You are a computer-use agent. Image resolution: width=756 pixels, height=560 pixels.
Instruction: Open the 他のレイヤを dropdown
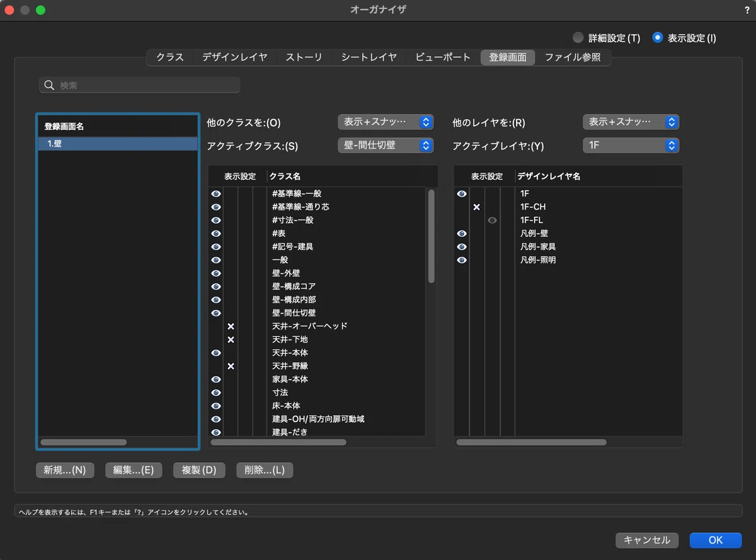631,122
